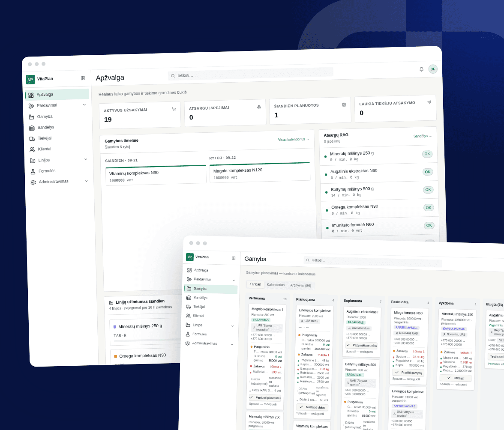Expand Pardavimai chevron in Apžvalga window sidebar
The image size is (504, 430).
[84, 105]
